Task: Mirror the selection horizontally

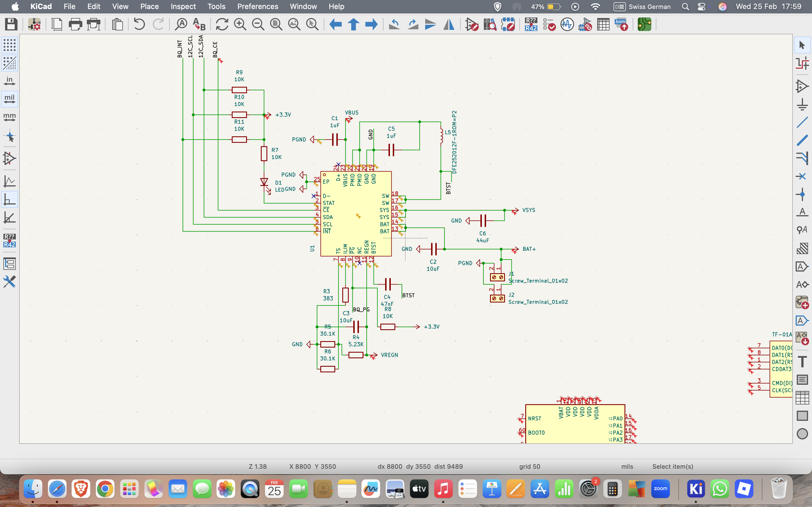Action: click(449, 25)
